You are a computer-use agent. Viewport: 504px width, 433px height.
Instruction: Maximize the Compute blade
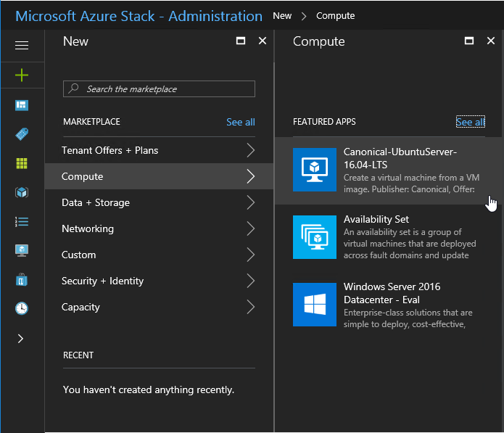469,41
